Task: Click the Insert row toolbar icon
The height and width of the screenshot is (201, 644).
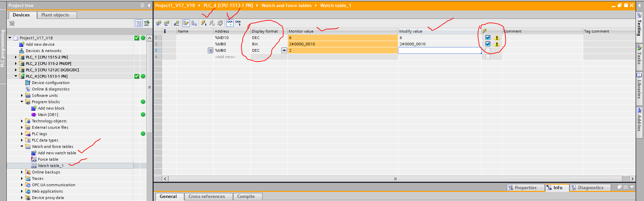Action: pyautogui.click(x=159, y=23)
